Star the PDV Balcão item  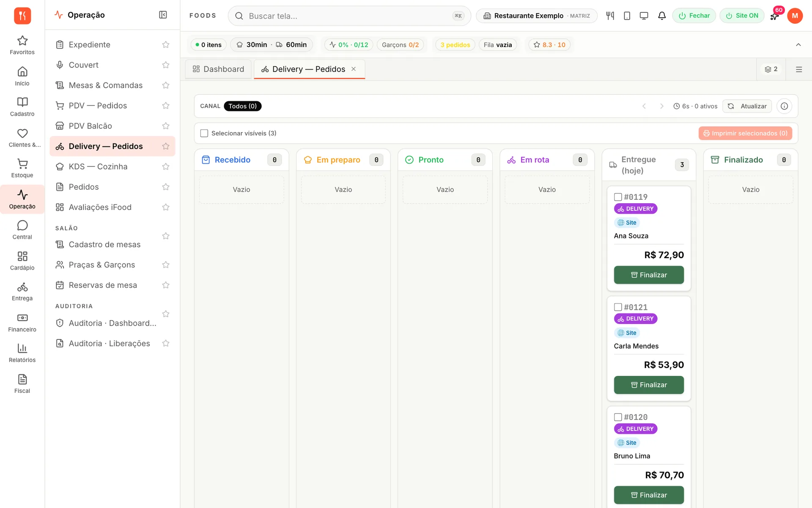166,126
